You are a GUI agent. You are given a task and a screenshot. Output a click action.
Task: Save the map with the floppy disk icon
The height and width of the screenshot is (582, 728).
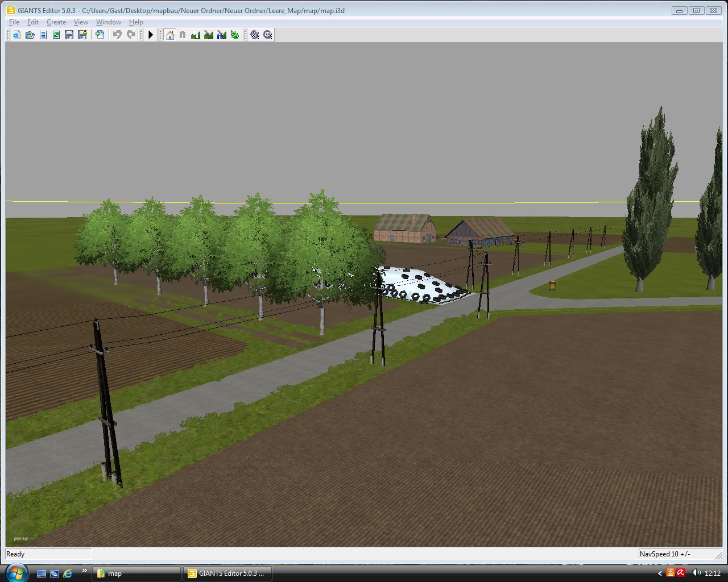69,35
